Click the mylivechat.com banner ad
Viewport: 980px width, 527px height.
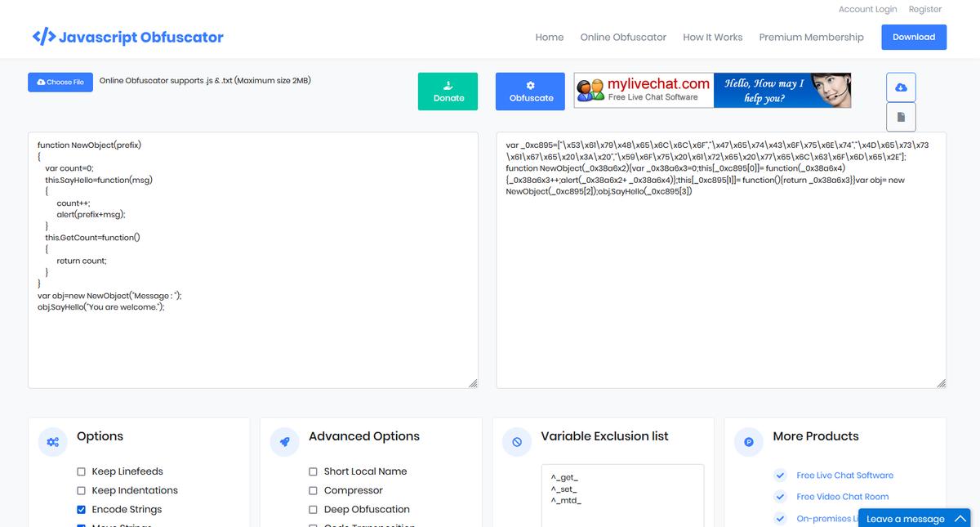coord(712,91)
